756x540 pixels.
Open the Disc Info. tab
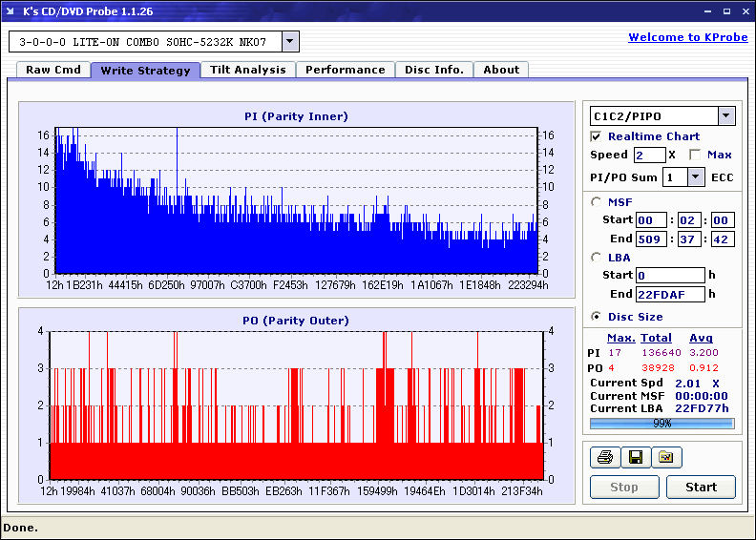coord(434,70)
